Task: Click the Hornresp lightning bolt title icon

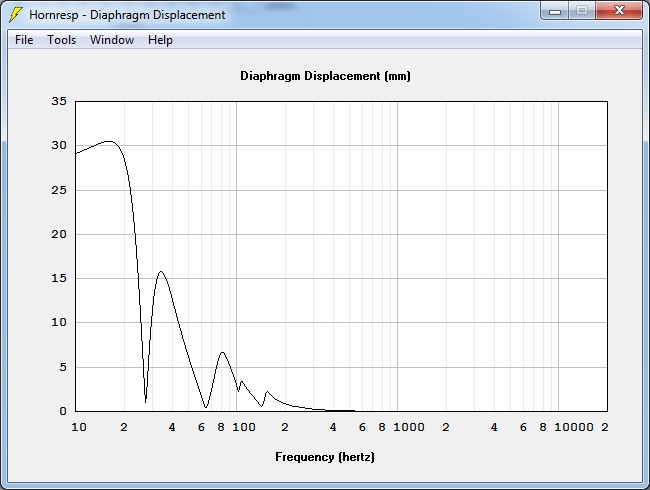Action: point(15,15)
